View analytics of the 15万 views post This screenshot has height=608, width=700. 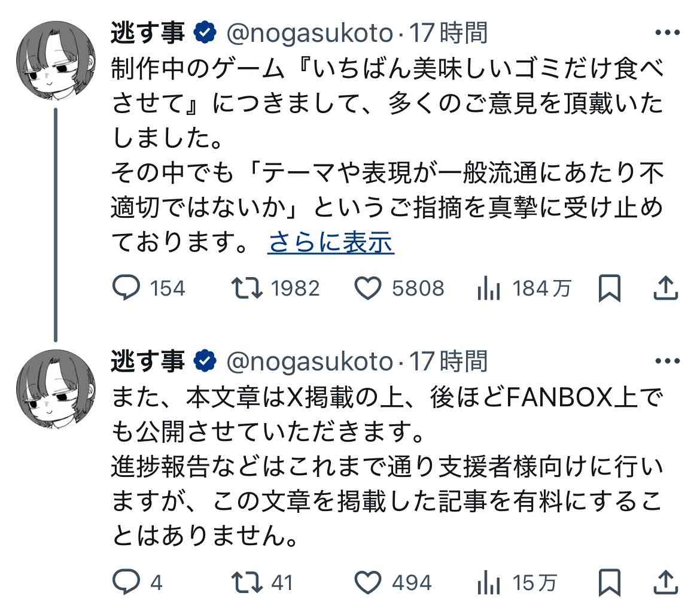pos(488,582)
